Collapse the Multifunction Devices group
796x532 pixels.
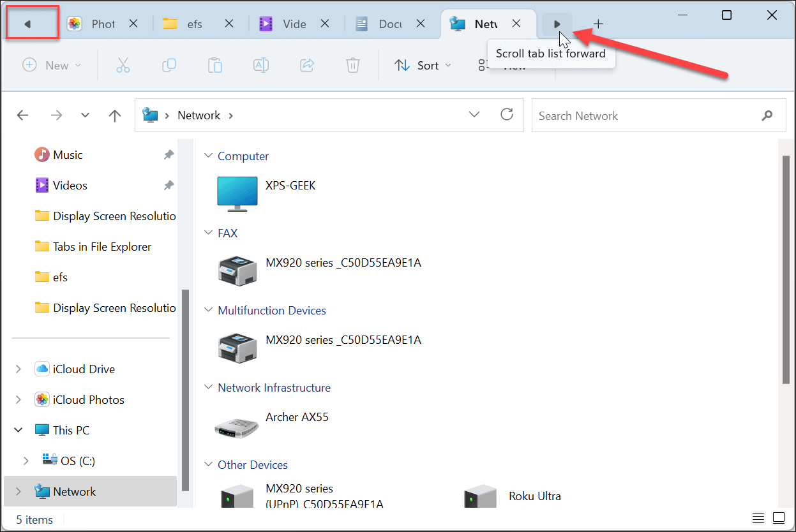pos(208,310)
